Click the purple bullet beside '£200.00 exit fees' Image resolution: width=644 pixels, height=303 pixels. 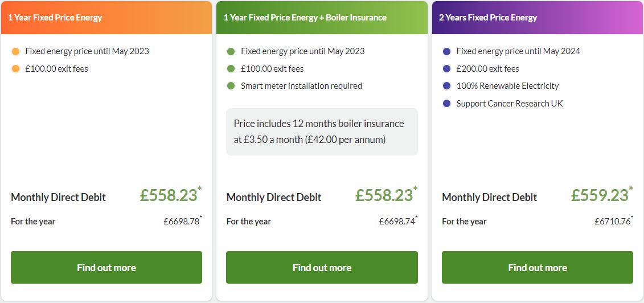(x=447, y=69)
